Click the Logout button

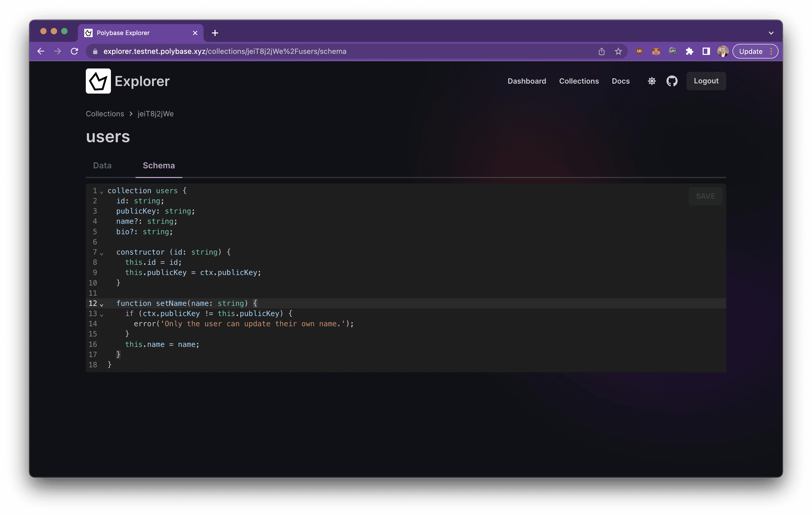coord(706,81)
